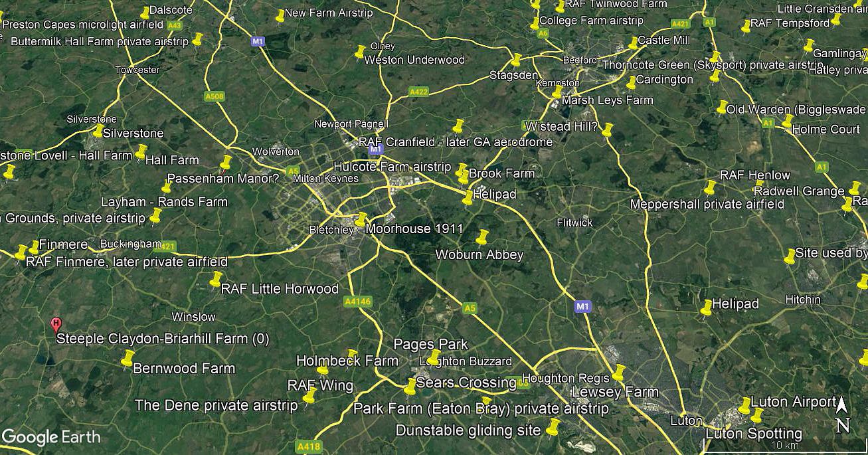Click the RAF Cranfield - later GA aerodrome label
The height and width of the screenshot is (455, 868).
click(x=455, y=142)
